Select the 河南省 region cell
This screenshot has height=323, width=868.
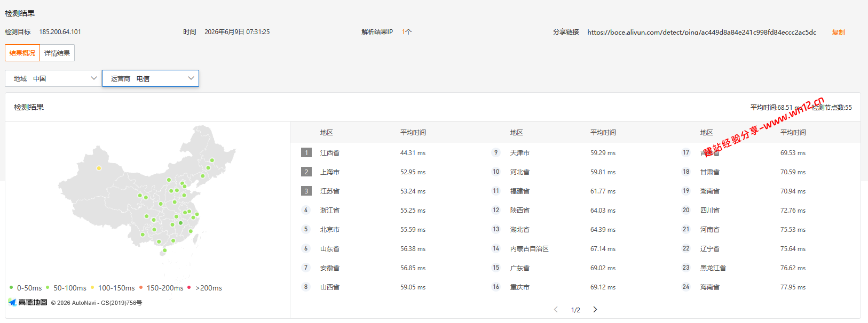tap(710, 230)
